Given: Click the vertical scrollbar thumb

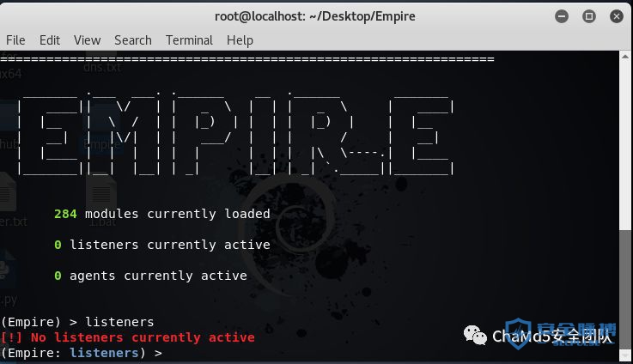Looking at the screenshot, I should (x=625, y=288).
